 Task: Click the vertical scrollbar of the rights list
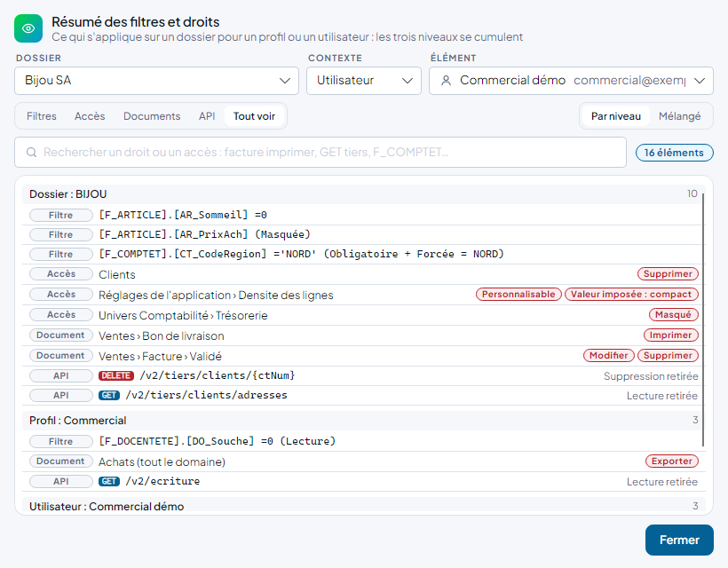(703, 320)
